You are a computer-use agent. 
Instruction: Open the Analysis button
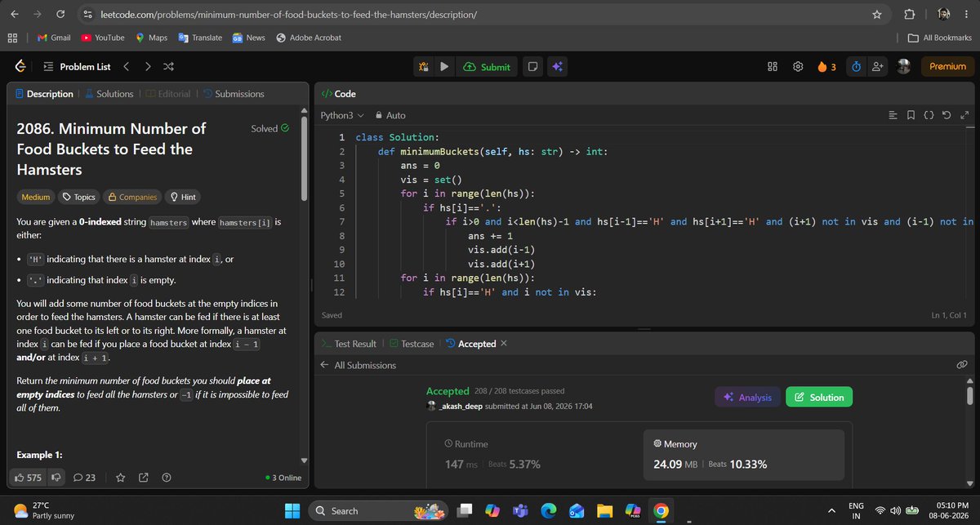point(747,397)
